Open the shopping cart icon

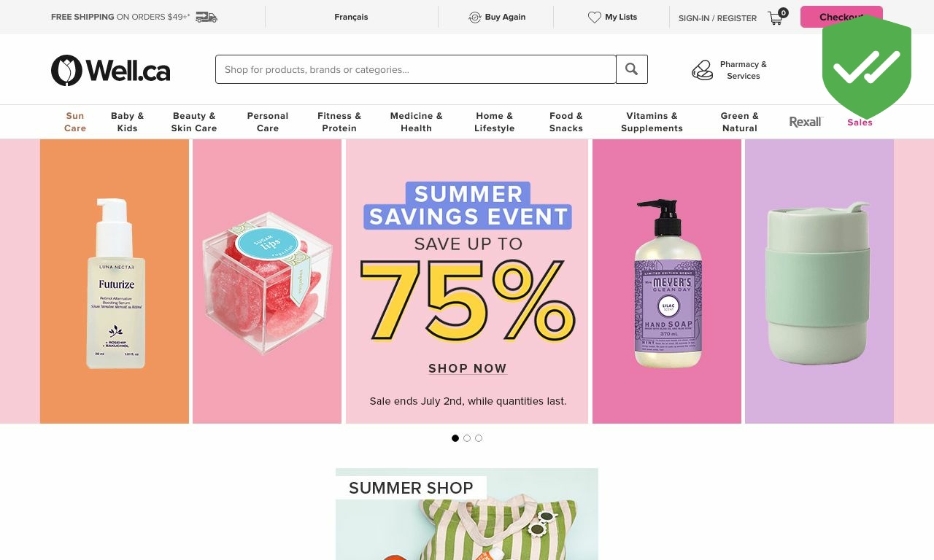tap(776, 18)
